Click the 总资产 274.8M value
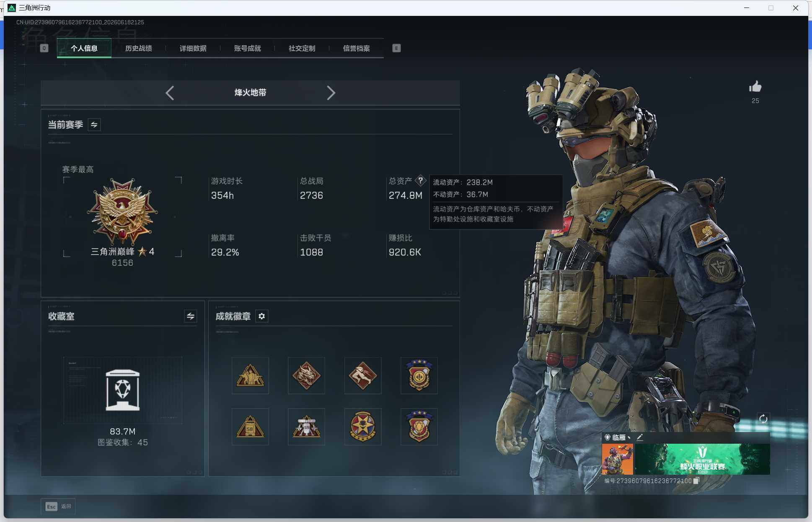 click(x=406, y=195)
